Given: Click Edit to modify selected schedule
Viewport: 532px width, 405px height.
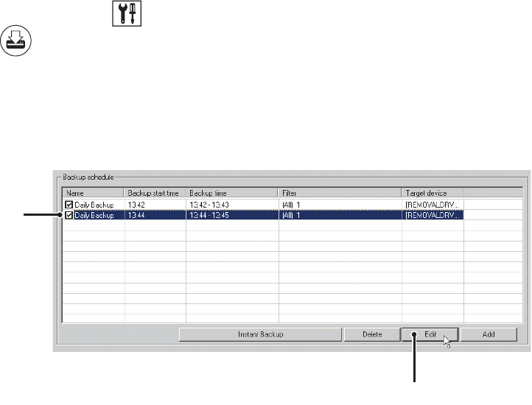Looking at the screenshot, I should click(430, 334).
